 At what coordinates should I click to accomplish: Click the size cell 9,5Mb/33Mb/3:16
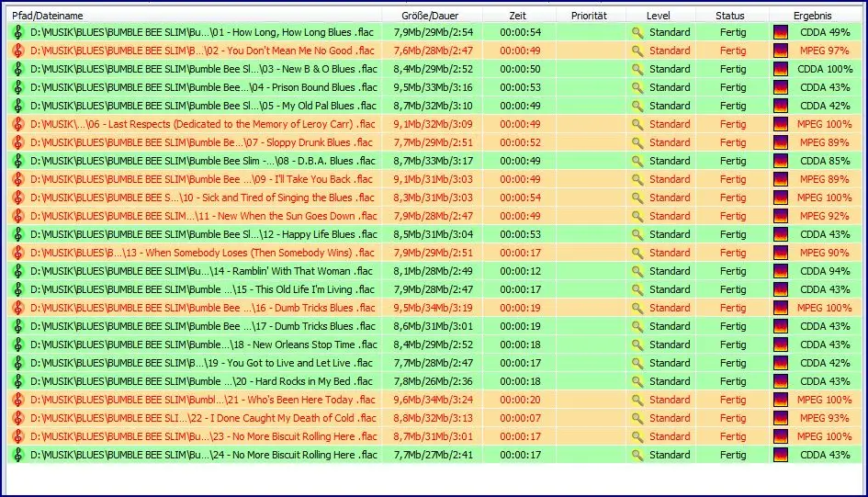click(x=433, y=87)
